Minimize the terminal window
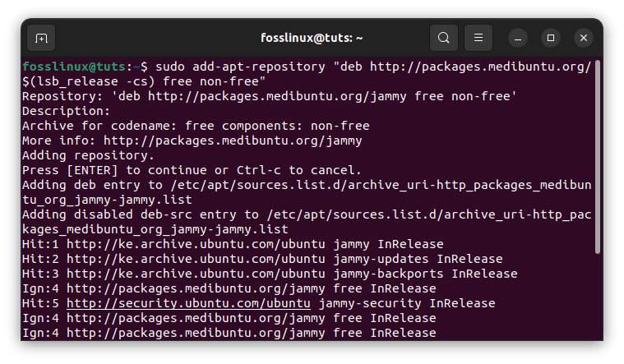The width and height of the screenshot is (624, 364). [x=518, y=38]
